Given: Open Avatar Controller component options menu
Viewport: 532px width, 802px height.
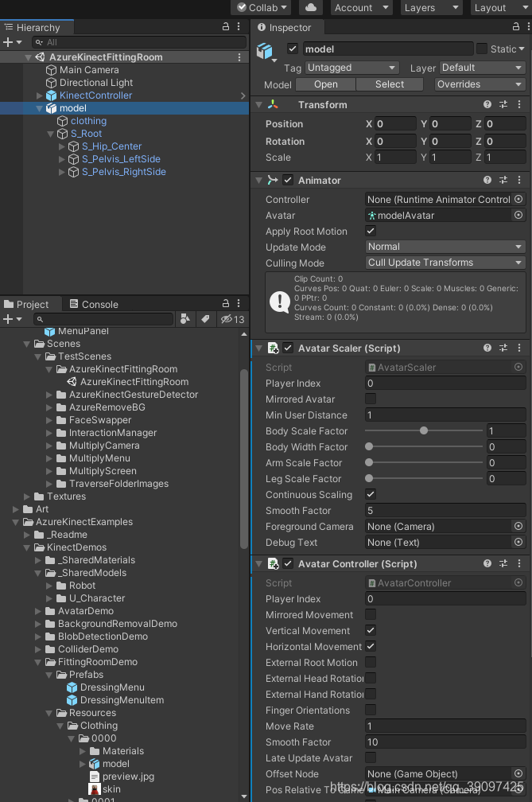Looking at the screenshot, I should tap(520, 563).
